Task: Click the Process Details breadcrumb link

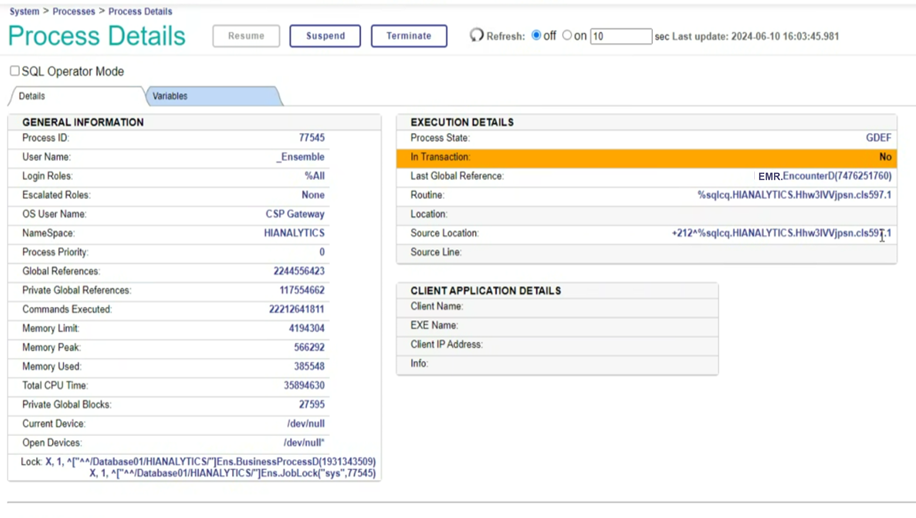Action: [x=140, y=11]
